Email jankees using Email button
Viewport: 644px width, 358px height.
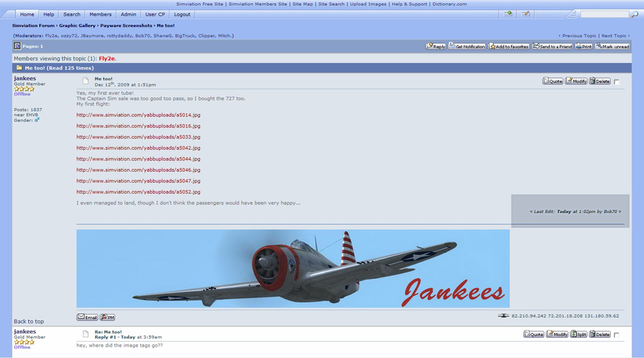(87, 317)
